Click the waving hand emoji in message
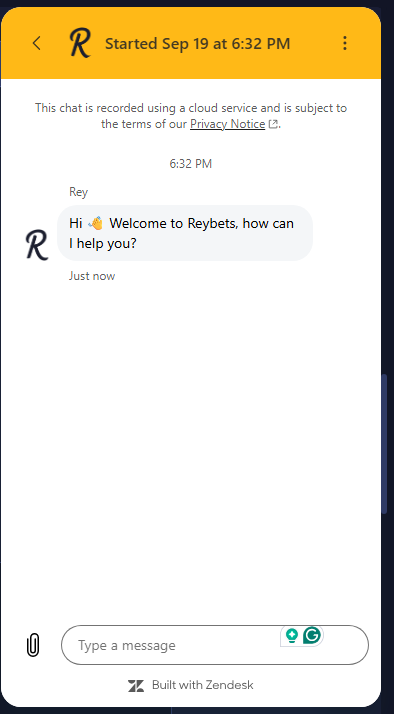 click(x=96, y=224)
